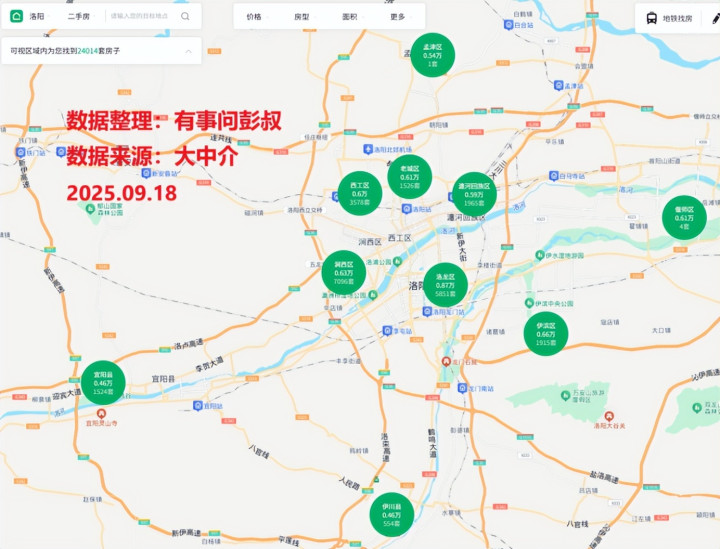The width and height of the screenshot is (720, 549).
Task: Select the 洛龙区 0.87万 bubble
Action: click(445, 285)
